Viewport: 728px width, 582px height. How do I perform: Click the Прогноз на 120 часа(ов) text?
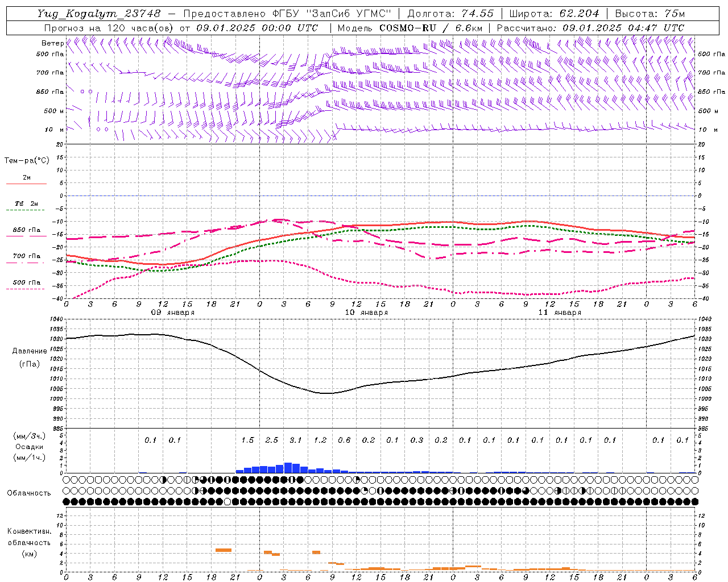coord(110,28)
